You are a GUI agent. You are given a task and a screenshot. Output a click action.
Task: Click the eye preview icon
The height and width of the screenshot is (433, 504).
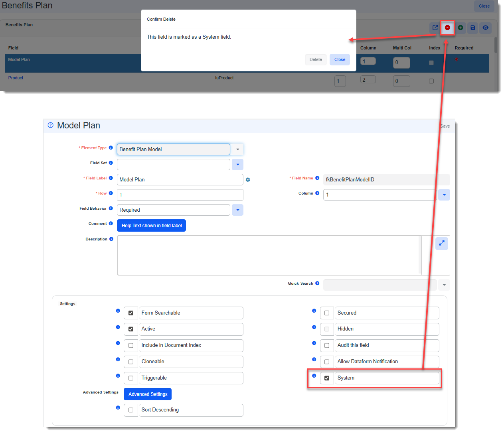485,28
